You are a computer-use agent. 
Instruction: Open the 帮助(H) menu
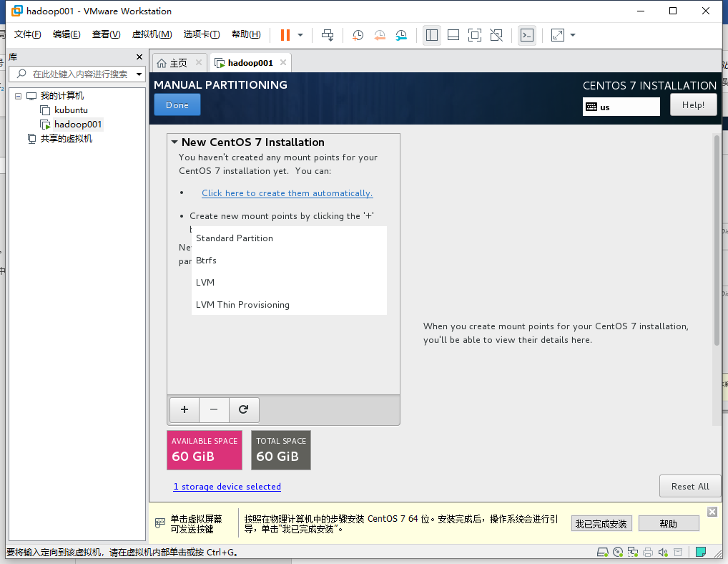[246, 34]
